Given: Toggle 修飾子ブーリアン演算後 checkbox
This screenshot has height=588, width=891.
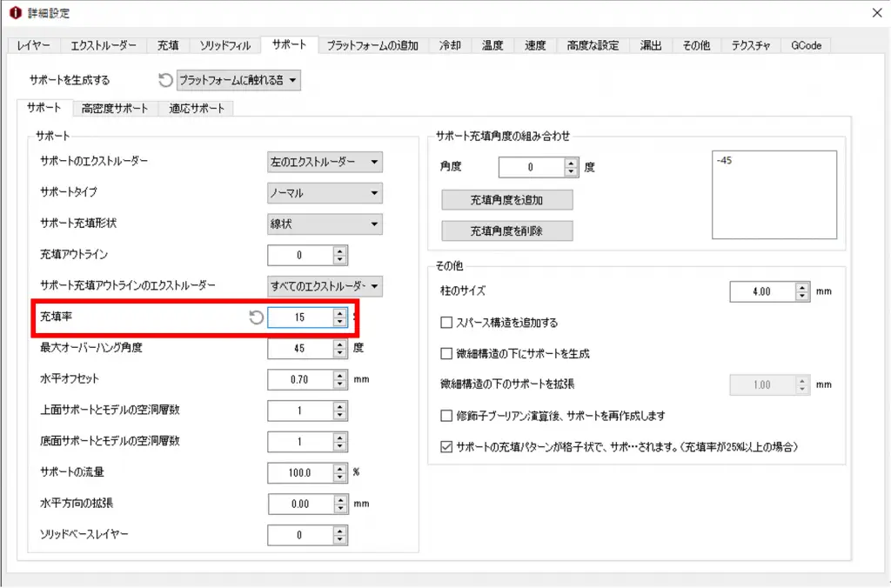Looking at the screenshot, I should pos(447,416).
